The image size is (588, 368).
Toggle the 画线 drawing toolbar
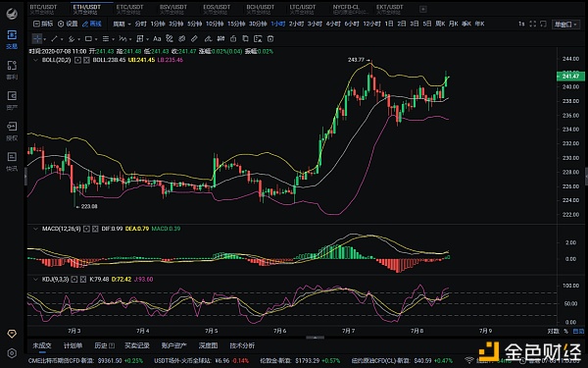coord(92,24)
